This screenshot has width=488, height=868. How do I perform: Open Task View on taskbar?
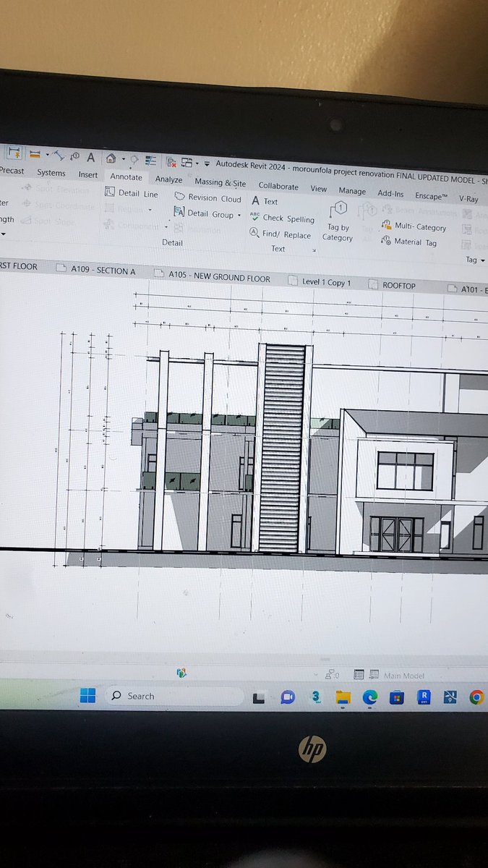pos(258,697)
